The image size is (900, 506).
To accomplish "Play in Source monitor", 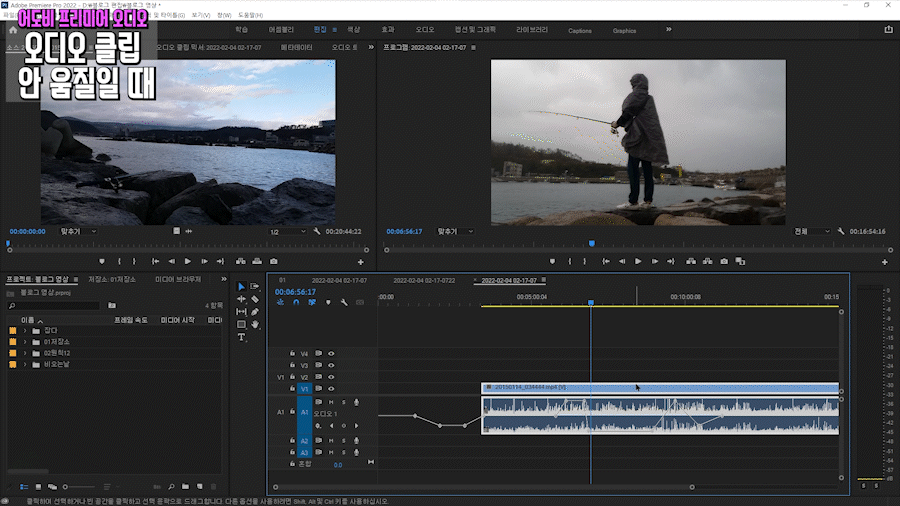I will (188, 262).
